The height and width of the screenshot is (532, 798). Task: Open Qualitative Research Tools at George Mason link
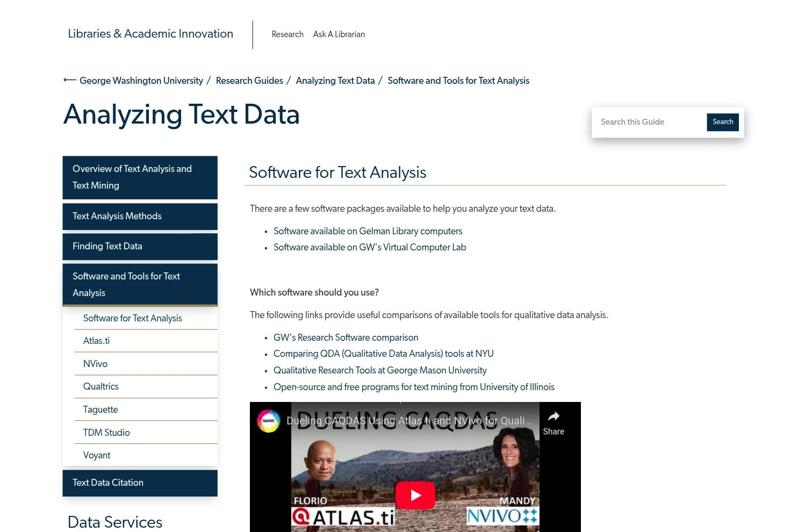(380, 371)
